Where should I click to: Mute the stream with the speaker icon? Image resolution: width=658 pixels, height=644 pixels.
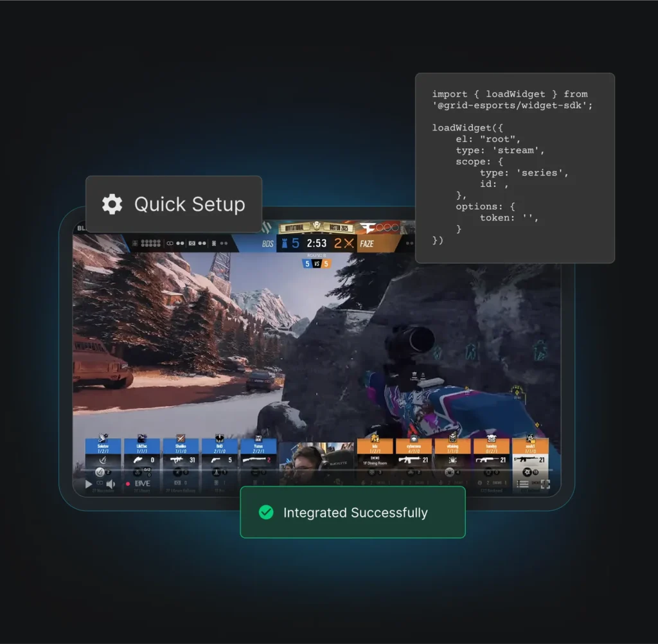click(x=111, y=484)
